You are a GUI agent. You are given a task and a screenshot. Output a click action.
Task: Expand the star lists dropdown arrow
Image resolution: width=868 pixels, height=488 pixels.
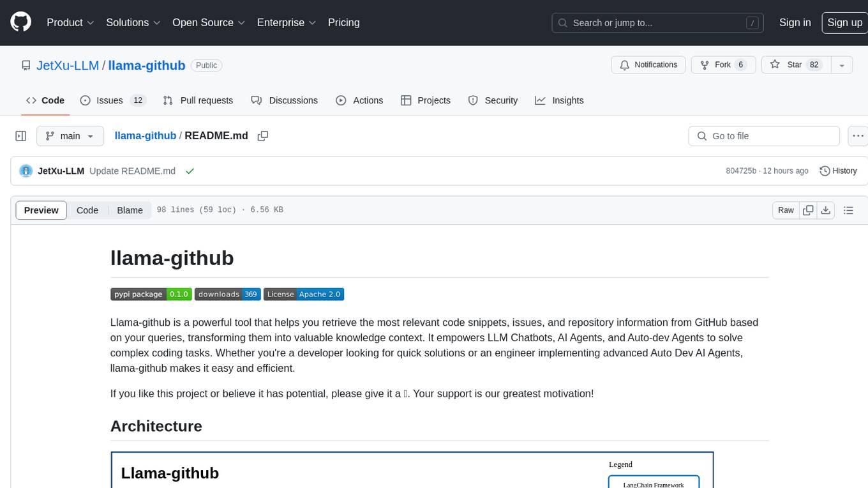click(x=841, y=65)
